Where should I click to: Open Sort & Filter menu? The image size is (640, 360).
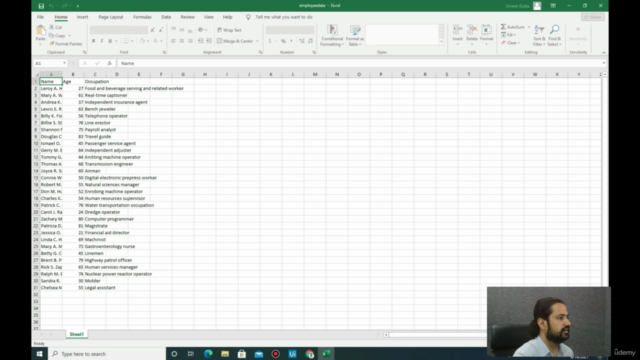[x=539, y=36]
